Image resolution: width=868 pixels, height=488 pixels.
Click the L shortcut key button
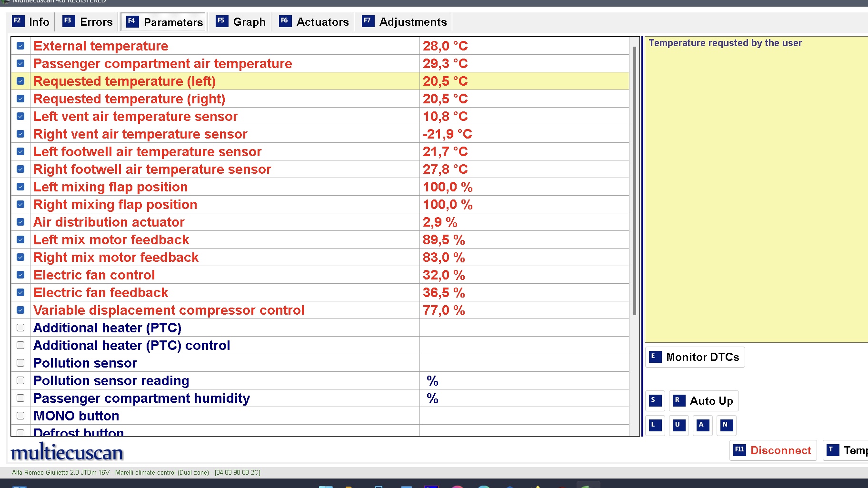click(655, 425)
